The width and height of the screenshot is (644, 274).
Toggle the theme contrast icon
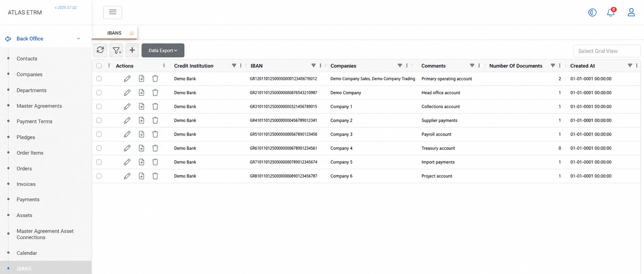click(592, 12)
